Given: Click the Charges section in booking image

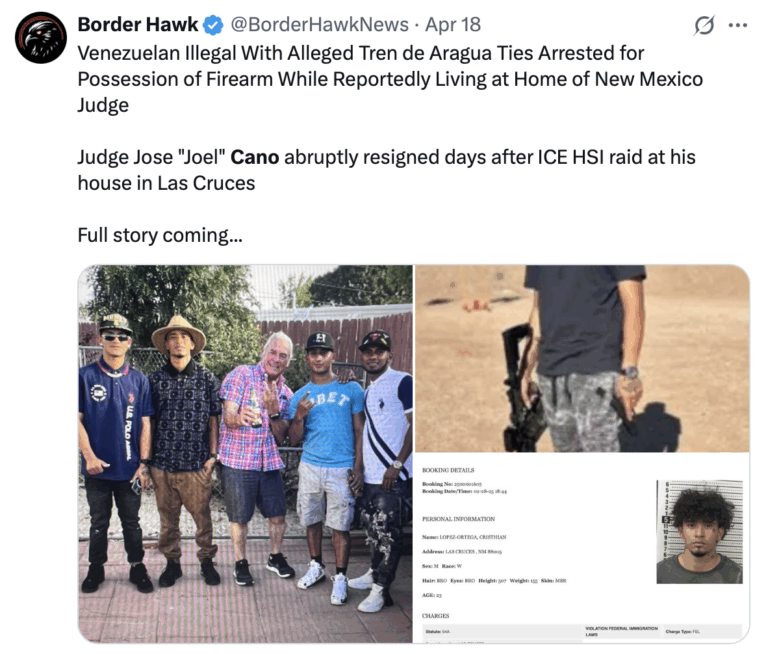Looking at the screenshot, I should (435, 616).
